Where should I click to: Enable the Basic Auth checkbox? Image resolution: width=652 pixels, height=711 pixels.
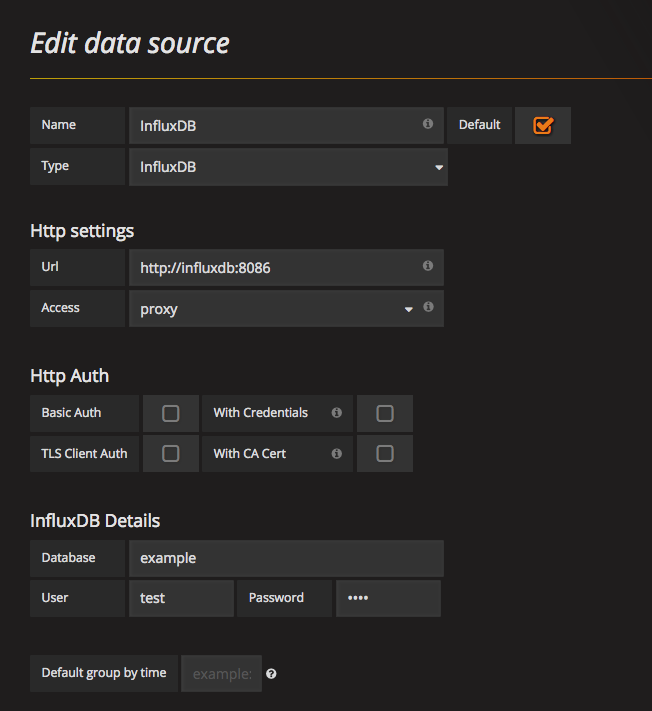tap(170, 413)
